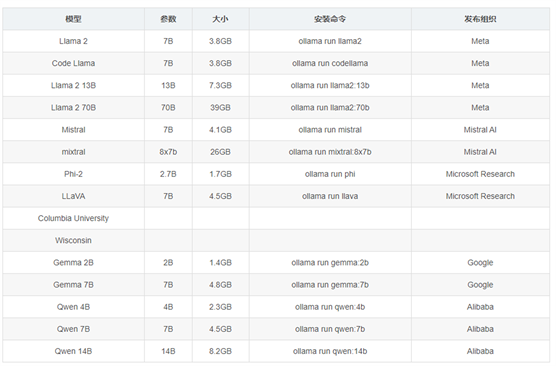Click the ollama run llama2:13b command

[330, 85]
